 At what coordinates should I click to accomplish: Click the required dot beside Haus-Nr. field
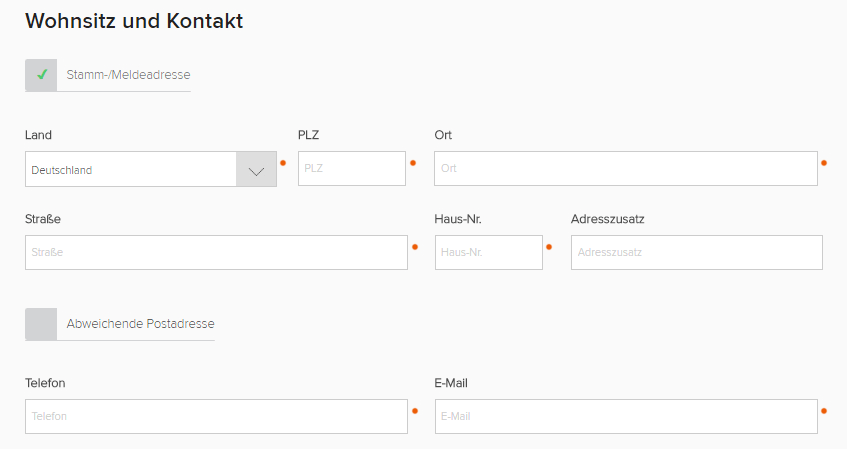(x=549, y=246)
